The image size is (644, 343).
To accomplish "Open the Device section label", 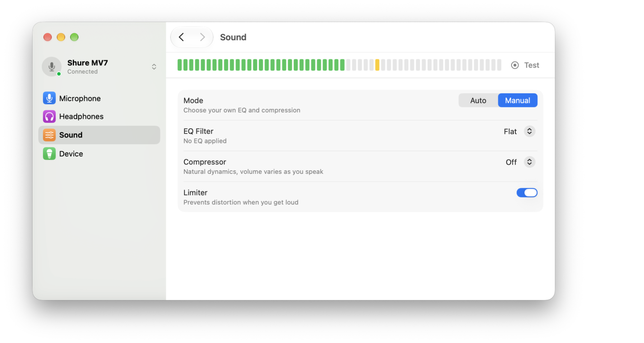I will click(x=71, y=154).
